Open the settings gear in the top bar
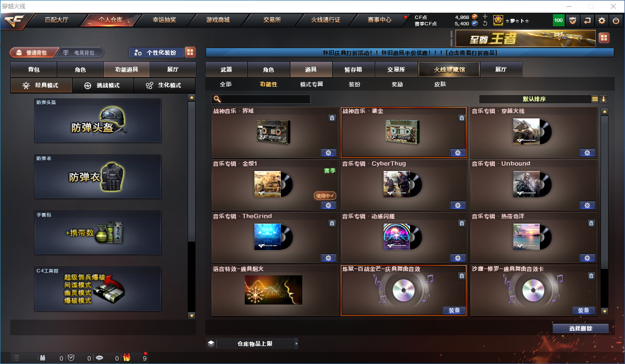 tap(602, 20)
